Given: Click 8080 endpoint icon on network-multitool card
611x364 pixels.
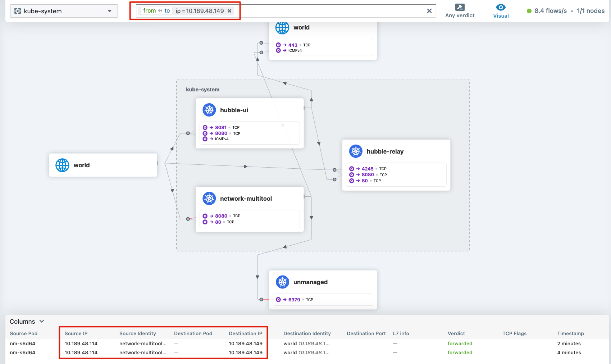Looking at the screenshot, I should pyautogui.click(x=205, y=216).
